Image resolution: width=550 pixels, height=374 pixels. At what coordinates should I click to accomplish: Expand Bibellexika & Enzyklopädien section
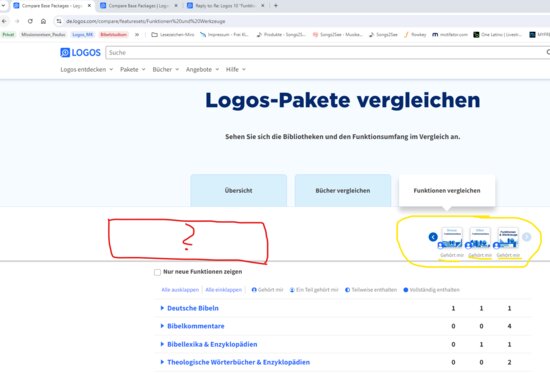[x=209, y=344]
